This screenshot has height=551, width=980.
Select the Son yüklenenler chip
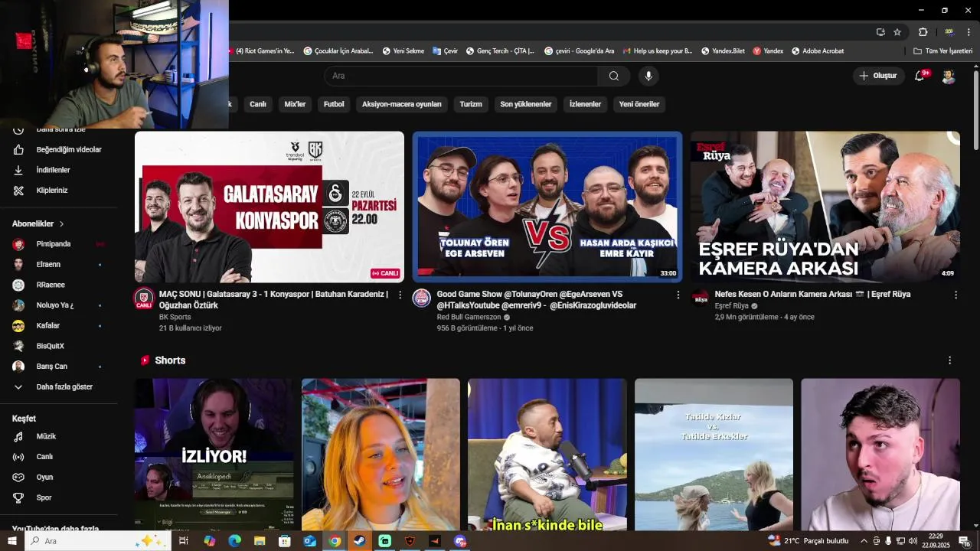click(526, 104)
